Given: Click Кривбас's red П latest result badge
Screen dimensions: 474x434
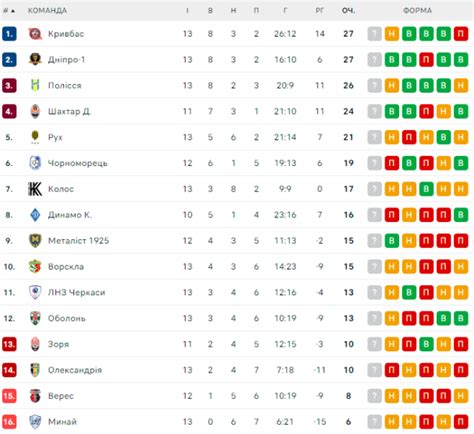Looking at the screenshot, I should [461, 34].
